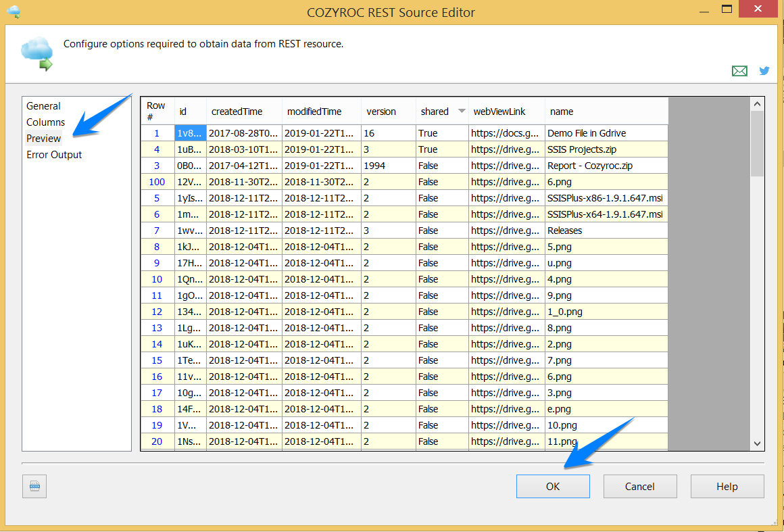
Task: Select the '5.png' name cell
Action: point(606,247)
